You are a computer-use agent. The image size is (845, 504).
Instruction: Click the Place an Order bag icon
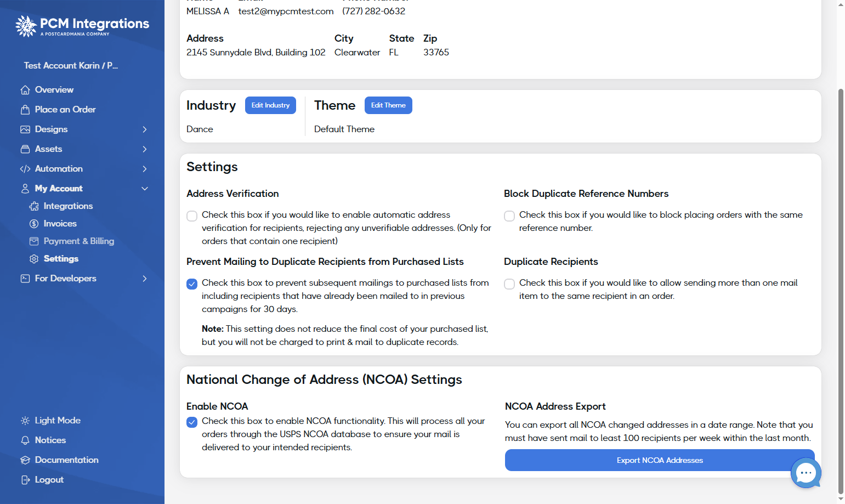[25, 110]
